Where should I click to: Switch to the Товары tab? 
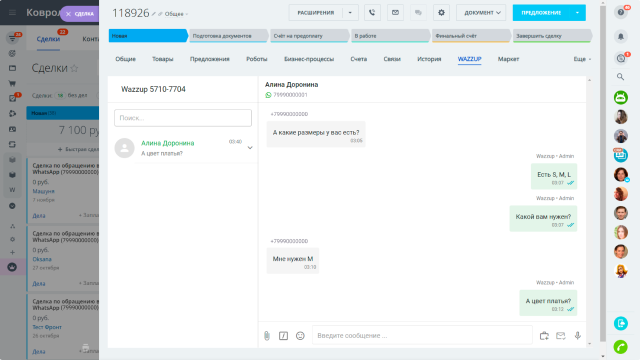(162, 59)
